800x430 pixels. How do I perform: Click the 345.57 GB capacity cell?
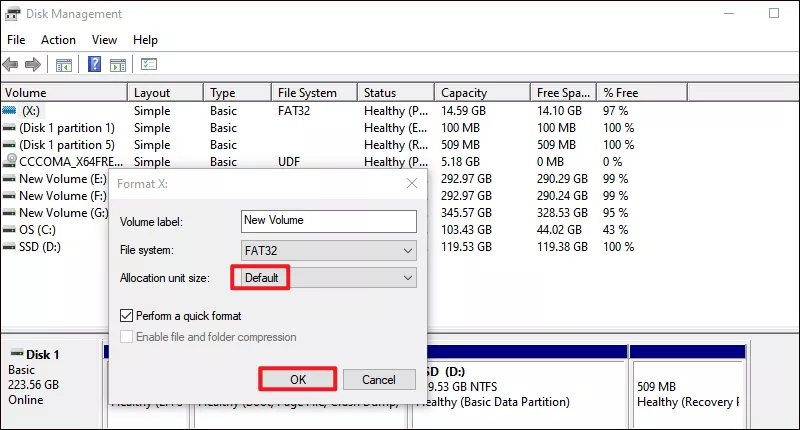[x=466, y=212]
